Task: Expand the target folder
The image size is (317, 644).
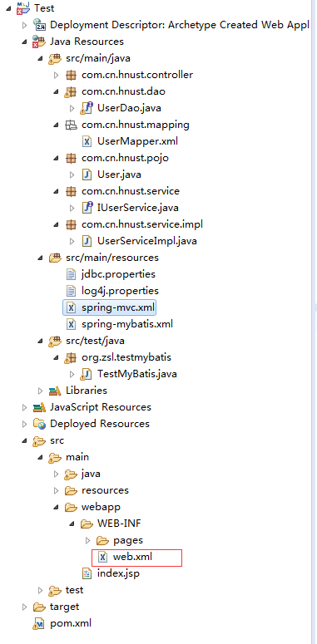Action: tap(25, 607)
